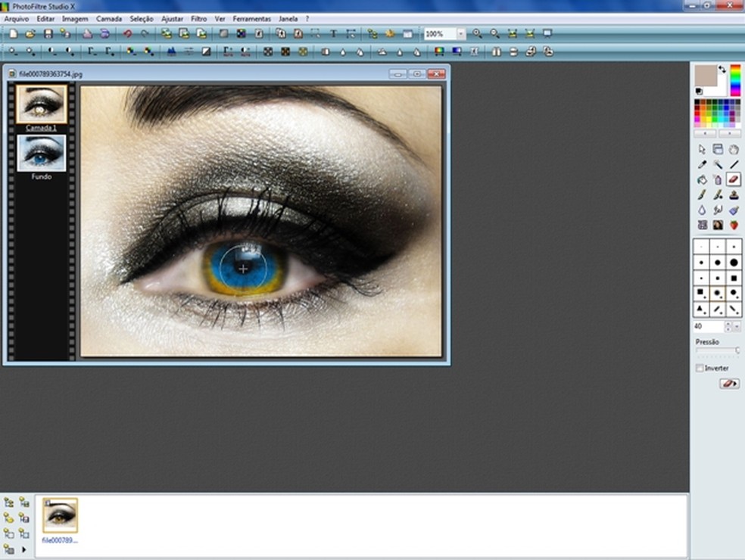Enable the Inverter checkbox
The image size is (745, 560).
tap(700, 369)
